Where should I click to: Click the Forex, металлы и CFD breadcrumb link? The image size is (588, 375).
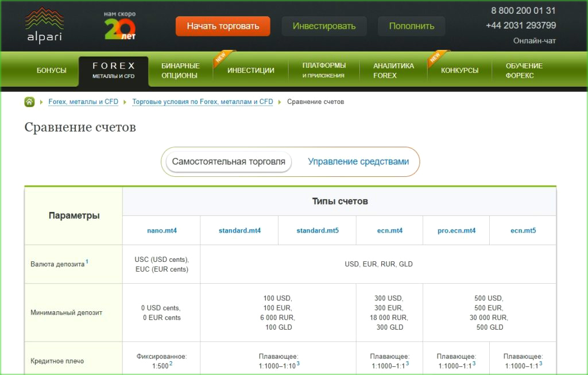[x=83, y=102]
